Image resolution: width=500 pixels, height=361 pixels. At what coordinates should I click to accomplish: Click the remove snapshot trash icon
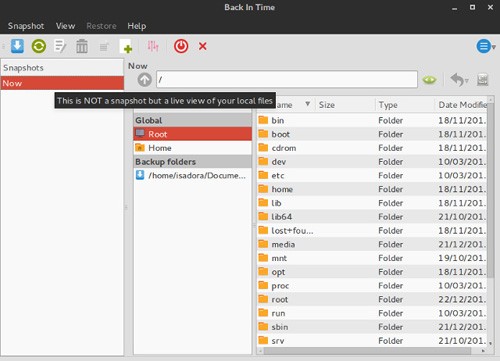tap(82, 46)
